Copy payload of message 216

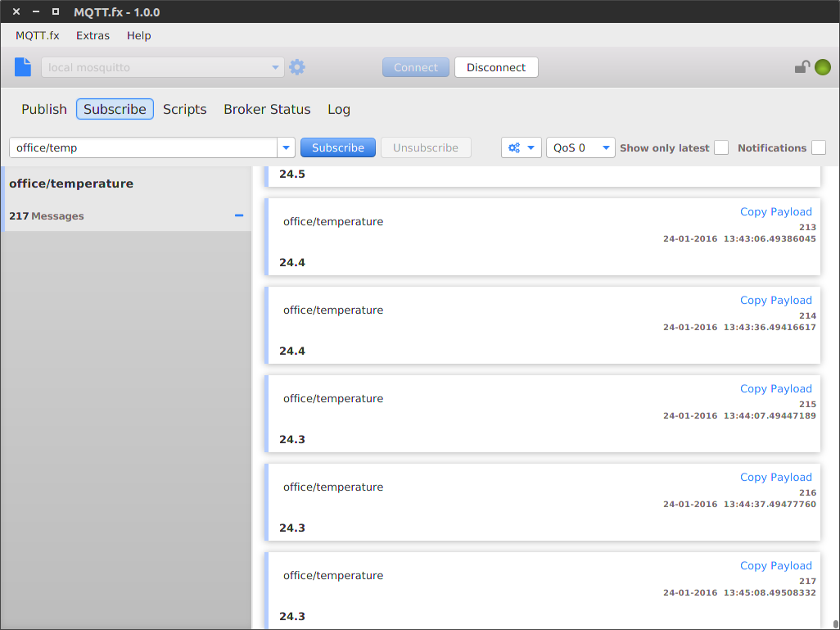pyautogui.click(x=775, y=477)
